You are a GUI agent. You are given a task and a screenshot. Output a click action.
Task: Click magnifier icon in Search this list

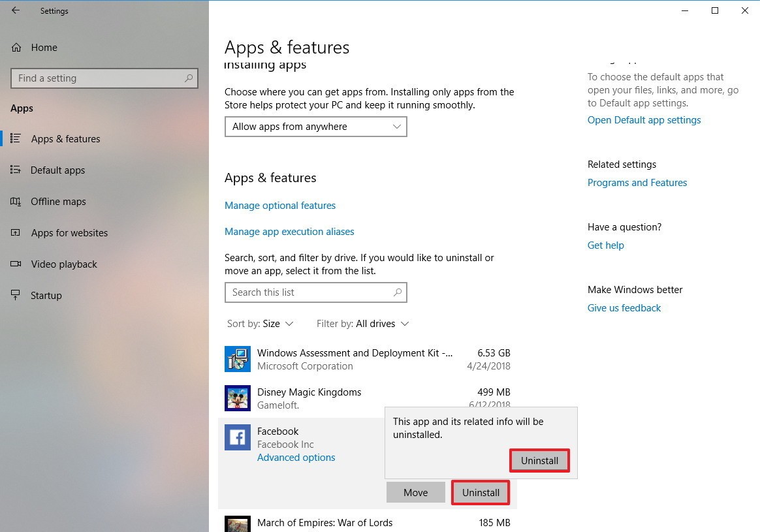(397, 292)
